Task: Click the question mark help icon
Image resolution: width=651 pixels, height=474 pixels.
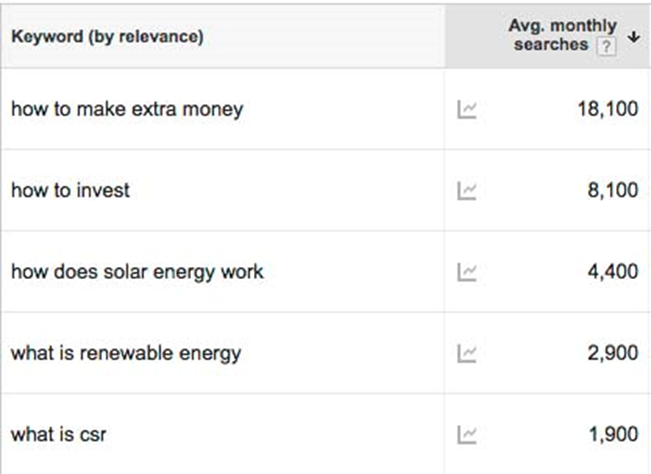Action: (x=606, y=46)
